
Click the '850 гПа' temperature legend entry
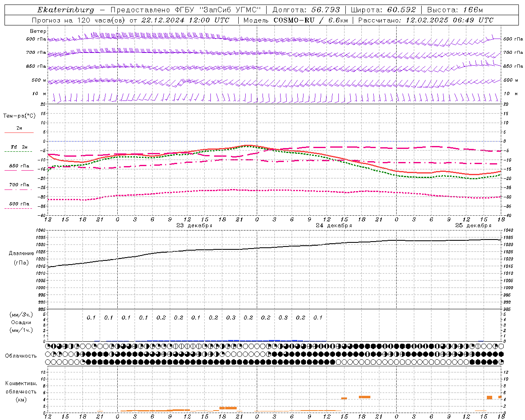pyautogui.click(x=19, y=166)
